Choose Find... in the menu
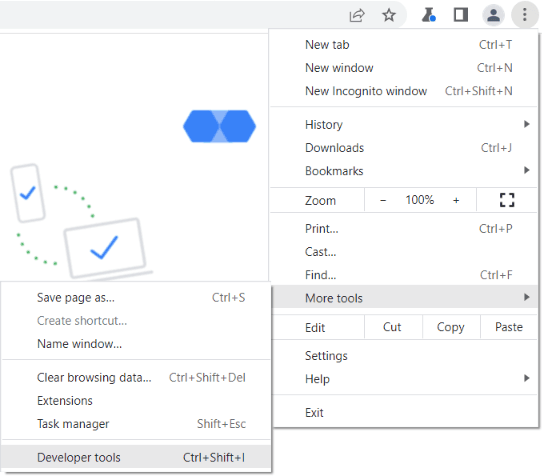 tap(404, 275)
